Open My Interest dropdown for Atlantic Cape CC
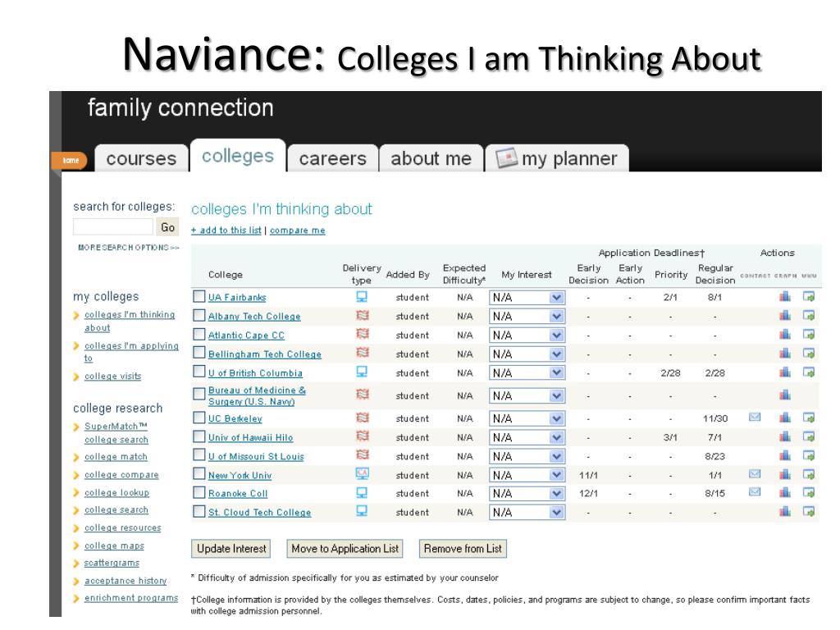The width and height of the screenshot is (840, 630). (x=527, y=335)
